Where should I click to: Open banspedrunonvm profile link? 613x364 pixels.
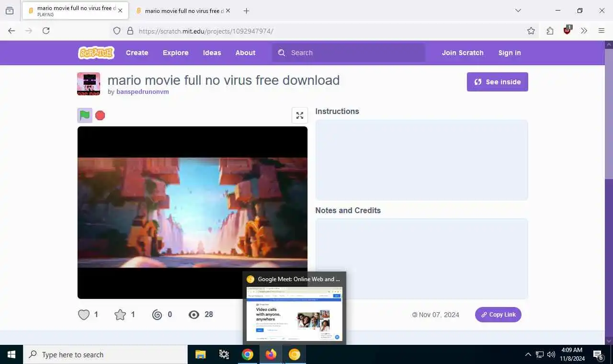click(x=143, y=92)
